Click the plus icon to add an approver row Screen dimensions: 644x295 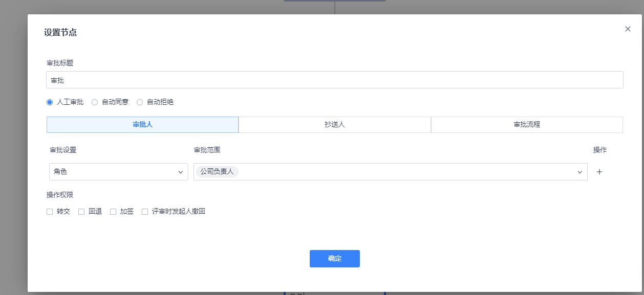[x=599, y=172]
